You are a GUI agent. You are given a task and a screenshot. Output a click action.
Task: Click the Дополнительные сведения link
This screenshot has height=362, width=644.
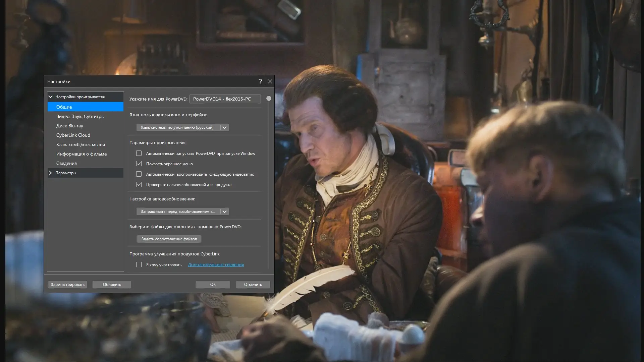pos(216,265)
